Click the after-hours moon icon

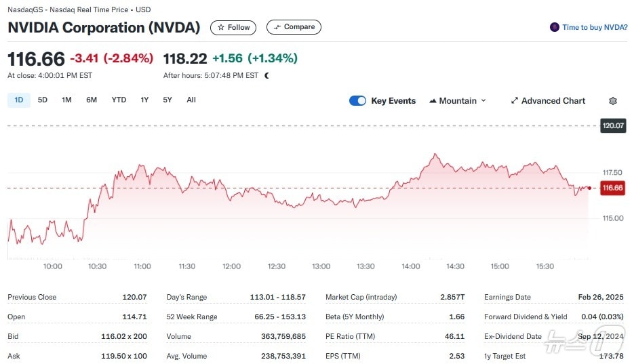tap(266, 76)
